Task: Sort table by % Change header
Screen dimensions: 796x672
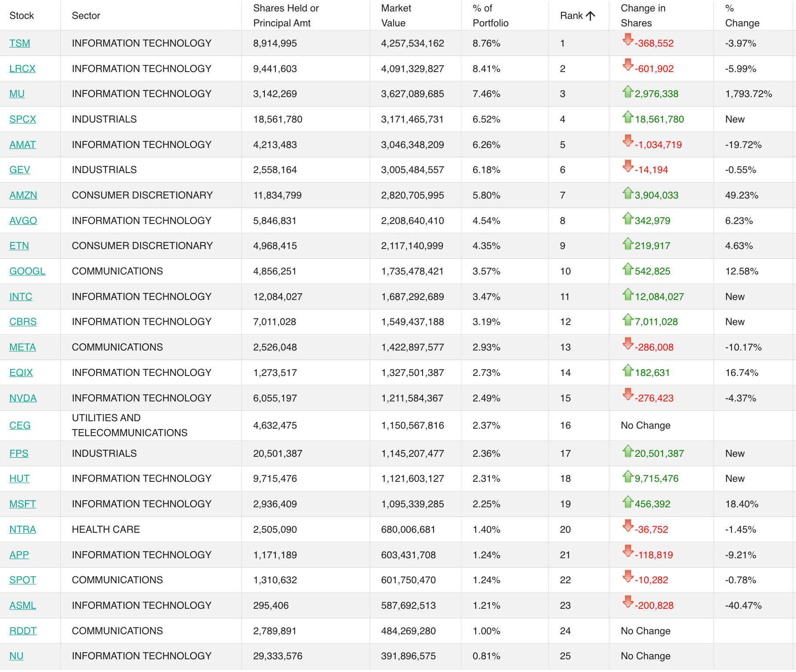Action: tap(742, 16)
